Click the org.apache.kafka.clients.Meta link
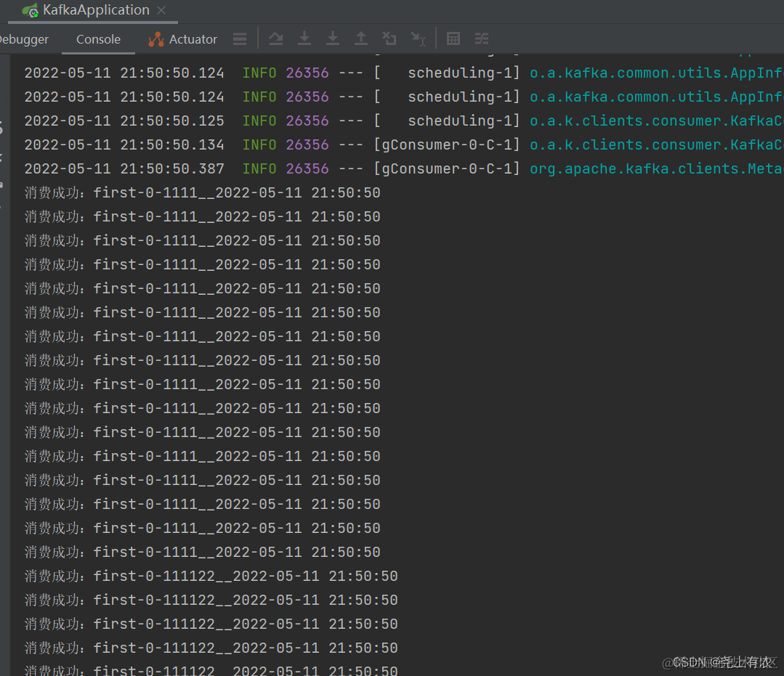This screenshot has width=784, height=676. [x=657, y=169]
